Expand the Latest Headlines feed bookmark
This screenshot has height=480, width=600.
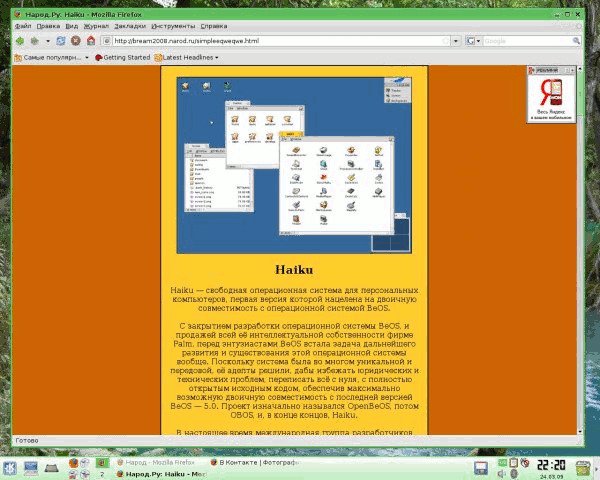pyautogui.click(x=186, y=57)
